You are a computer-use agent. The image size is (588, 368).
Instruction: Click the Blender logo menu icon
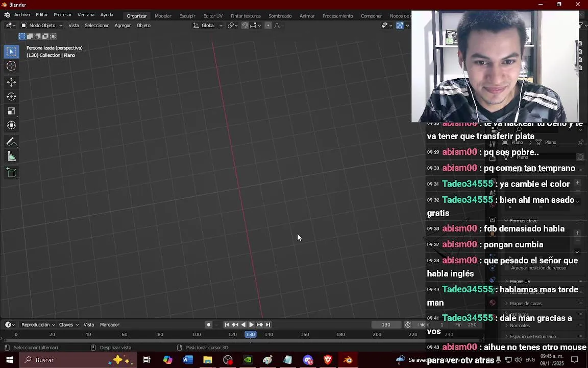pos(7,15)
